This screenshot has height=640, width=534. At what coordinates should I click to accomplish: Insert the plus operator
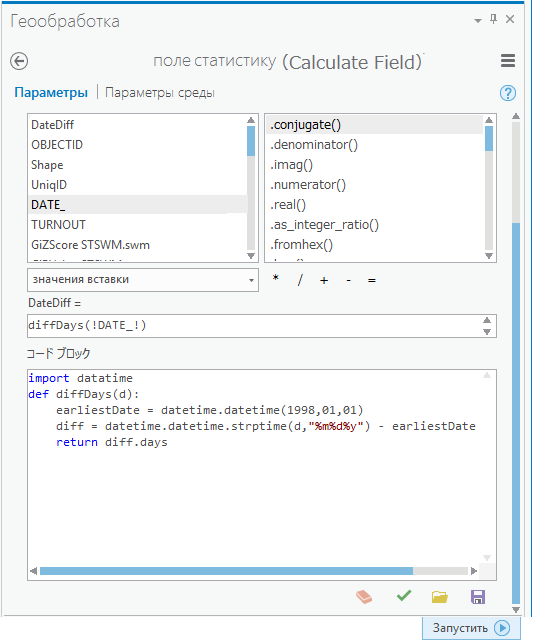(x=324, y=280)
